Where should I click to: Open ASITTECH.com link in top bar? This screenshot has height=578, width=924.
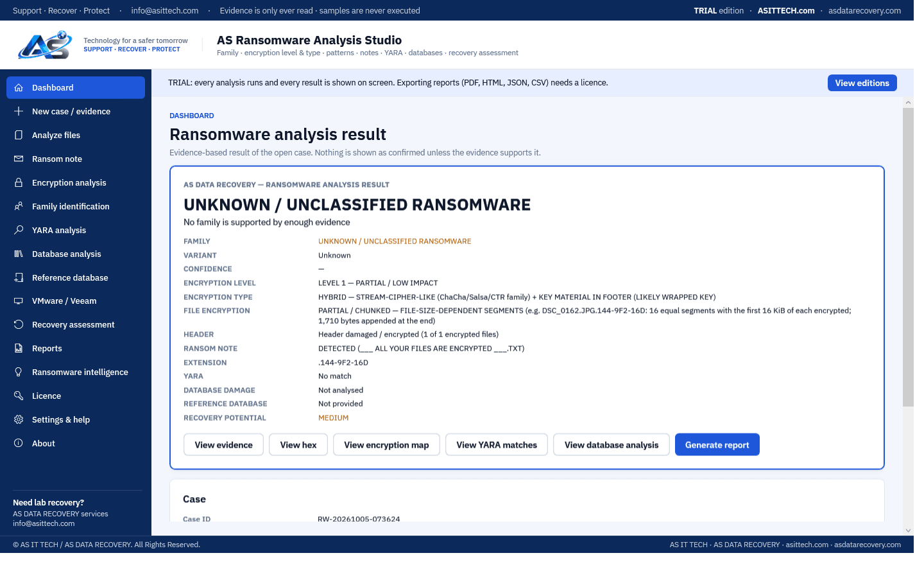coord(786,11)
